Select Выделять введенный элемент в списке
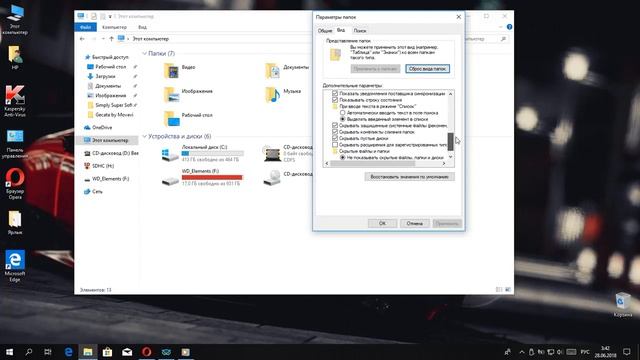This screenshot has width=640, height=360. point(342,119)
